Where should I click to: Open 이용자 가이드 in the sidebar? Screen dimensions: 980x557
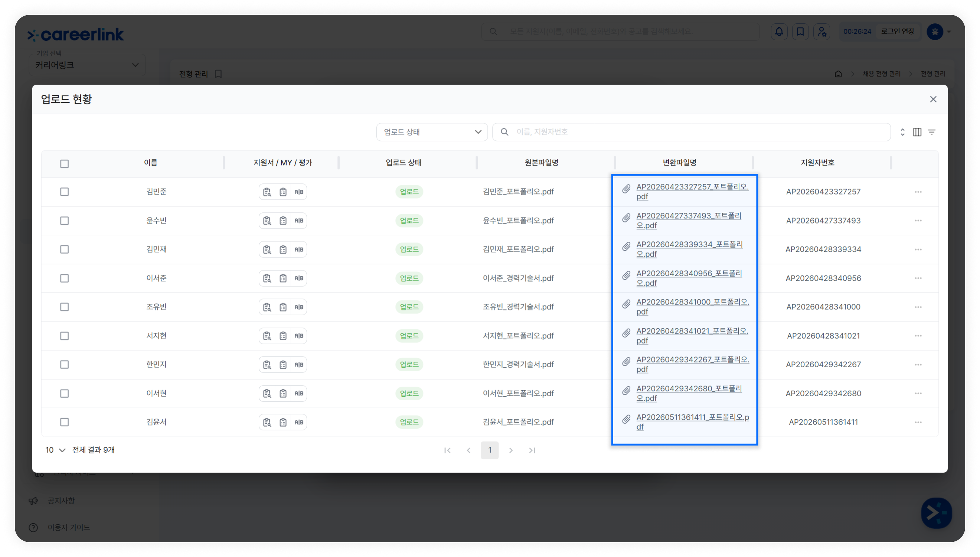click(x=68, y=528)
